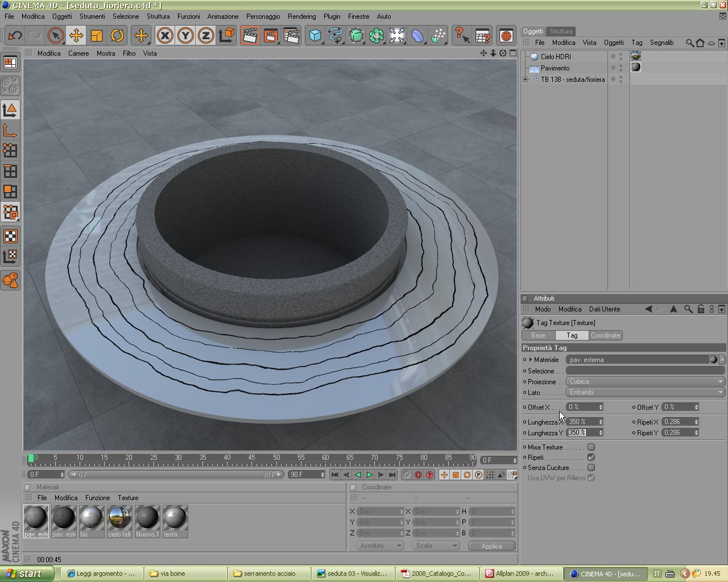728x582 pixels.
Task: Click the Live Selection tool
Action: pyautogui.click(x=55, y=35)
